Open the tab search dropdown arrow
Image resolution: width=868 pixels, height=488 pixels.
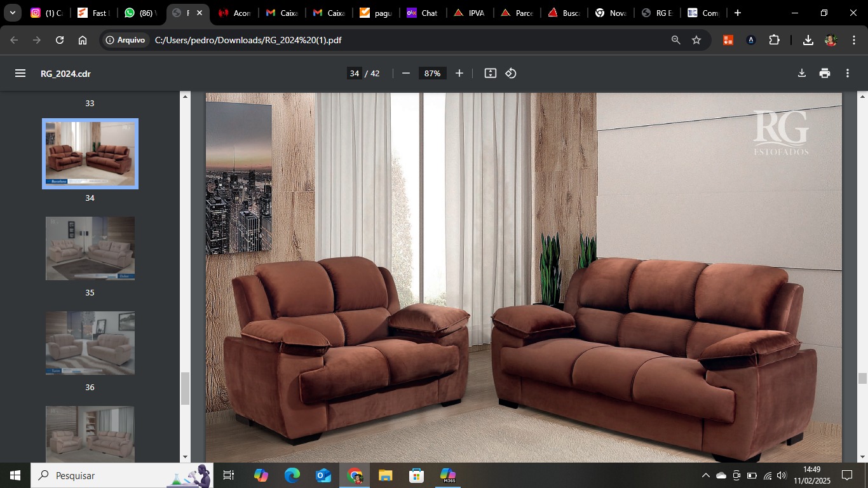click(13, 13)
